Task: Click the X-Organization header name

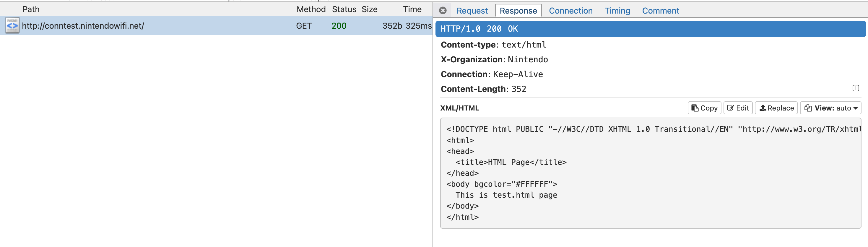Action: [472, 59]
